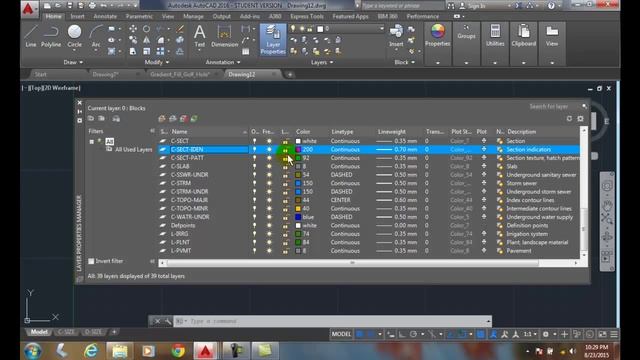Click the MODEL status bar button

341,334
